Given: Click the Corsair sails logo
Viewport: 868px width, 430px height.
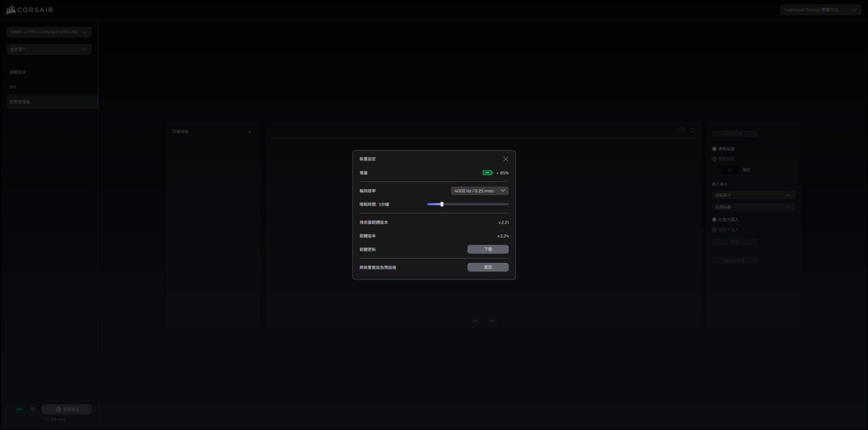Looking at the screenshot, I should [11, 10].
